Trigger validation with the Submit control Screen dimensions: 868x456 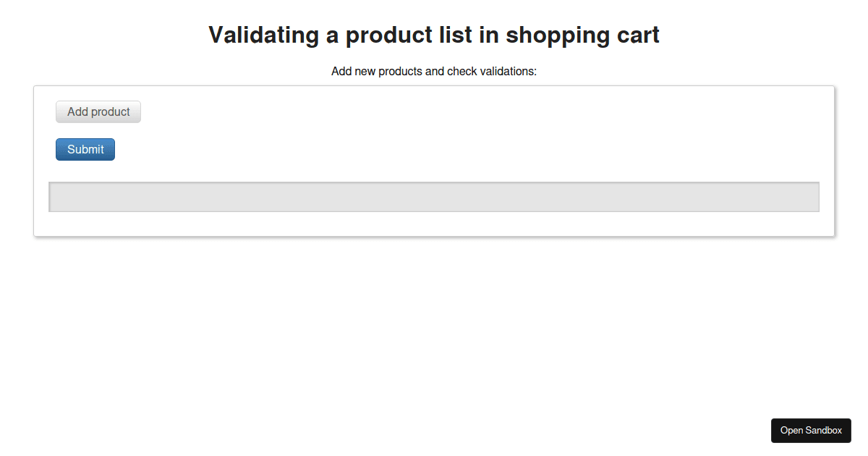click(85, 149)
